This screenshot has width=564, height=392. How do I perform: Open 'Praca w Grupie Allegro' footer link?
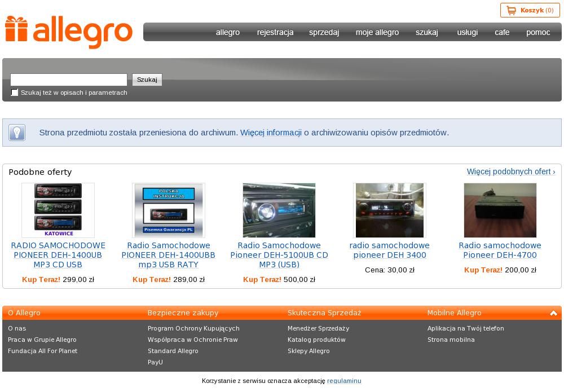pos(42,340)
